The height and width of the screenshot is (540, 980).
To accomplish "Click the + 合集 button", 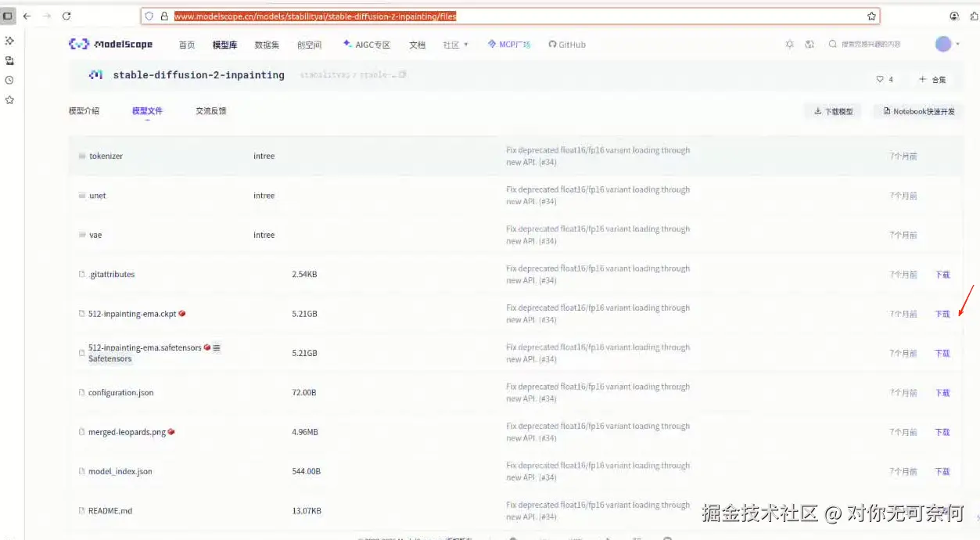I will click(x=932, y=79).
